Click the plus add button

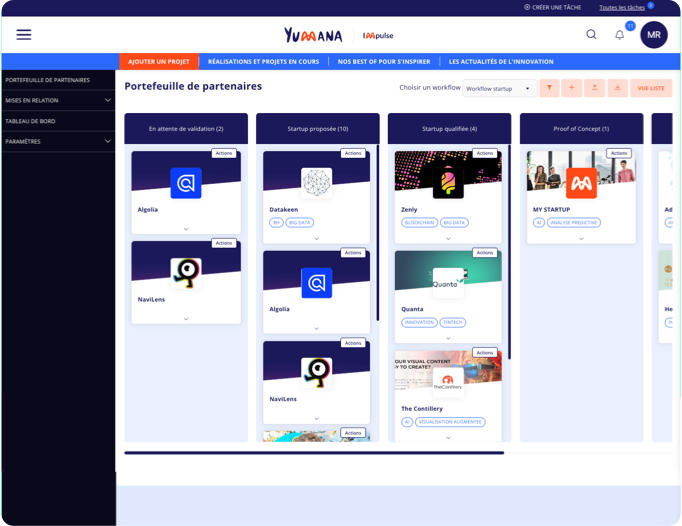572,88
